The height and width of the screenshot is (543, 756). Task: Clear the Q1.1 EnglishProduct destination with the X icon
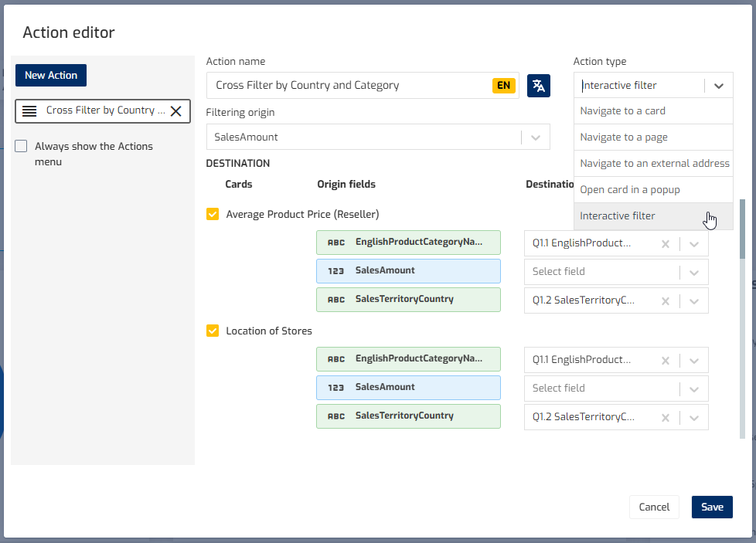[x=665, y=243]
